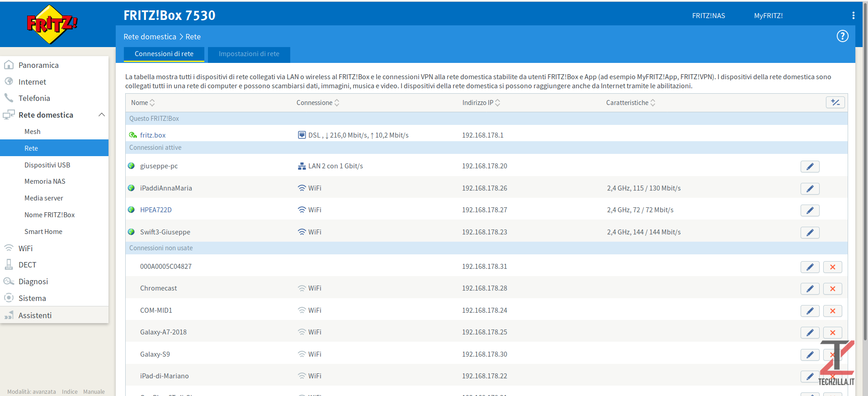Click Galaxy-S9 device name

155,354
